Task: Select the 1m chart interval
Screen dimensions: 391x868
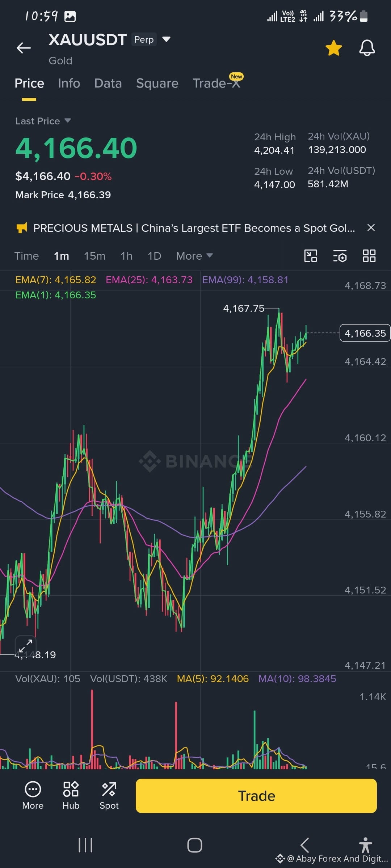Action: [x=62, y=256]
